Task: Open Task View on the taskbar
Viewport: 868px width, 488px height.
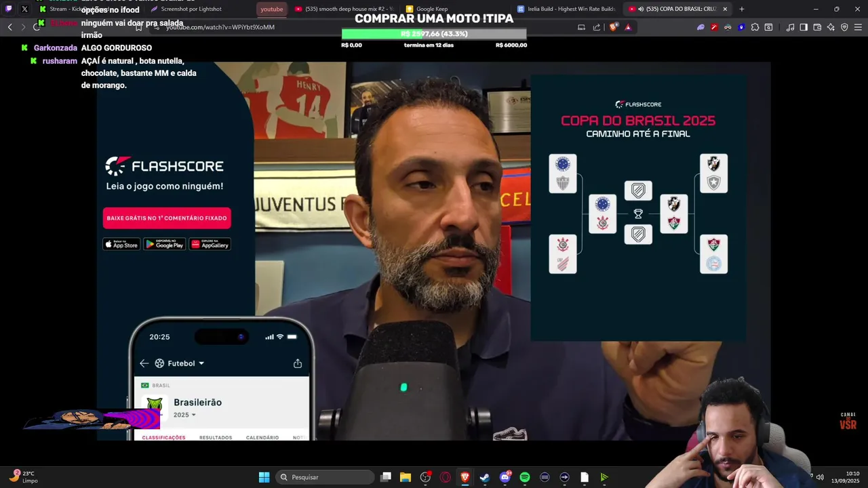Action: pyautogui.click(x=386, y=477)
